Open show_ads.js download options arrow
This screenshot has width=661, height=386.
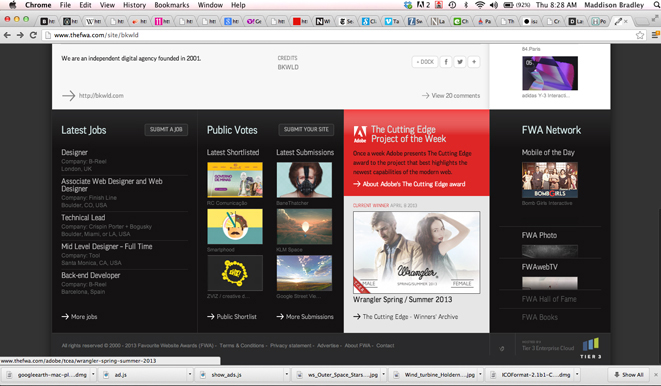pos(287,374)
